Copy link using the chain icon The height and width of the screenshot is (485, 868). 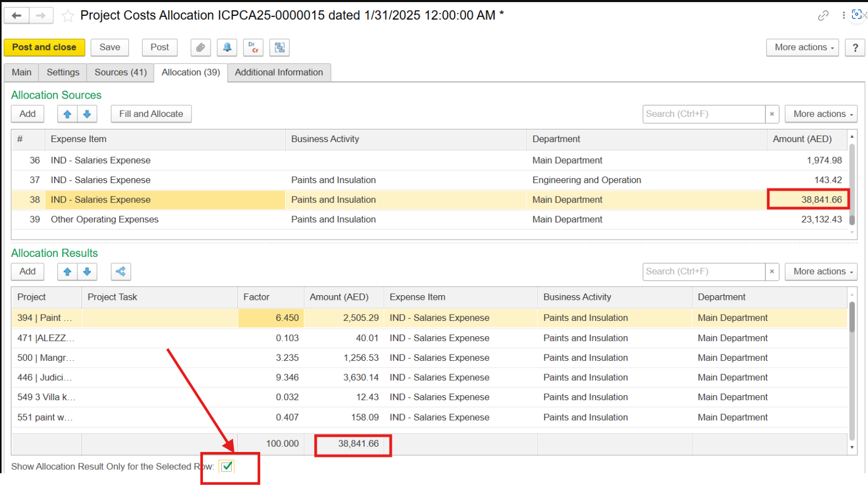(823, 16)
